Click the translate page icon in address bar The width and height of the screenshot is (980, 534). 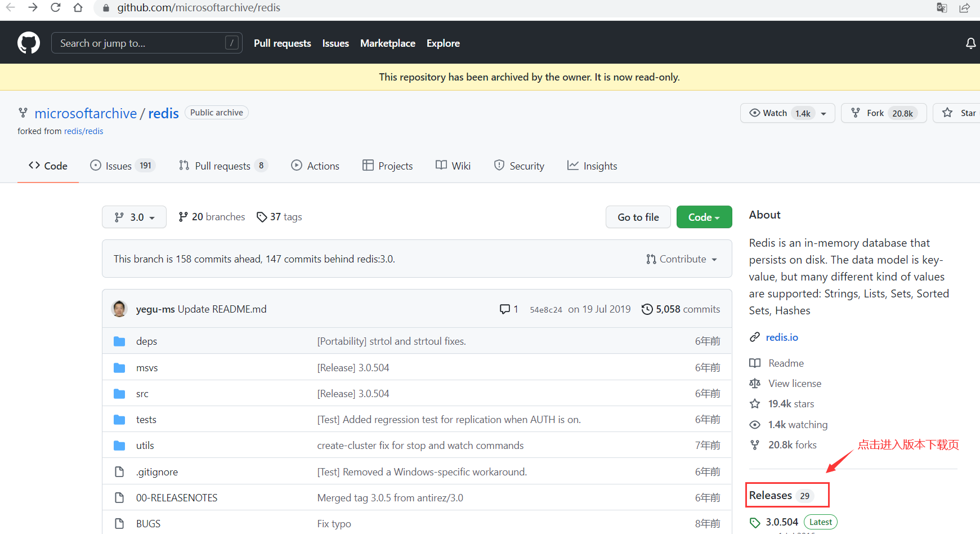click(942, 7)
